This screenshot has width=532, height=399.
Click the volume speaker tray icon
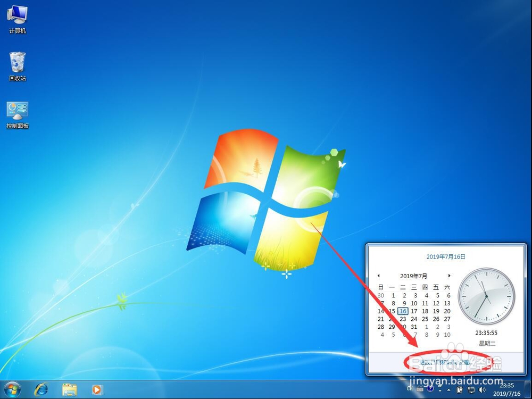click(482, 389)
